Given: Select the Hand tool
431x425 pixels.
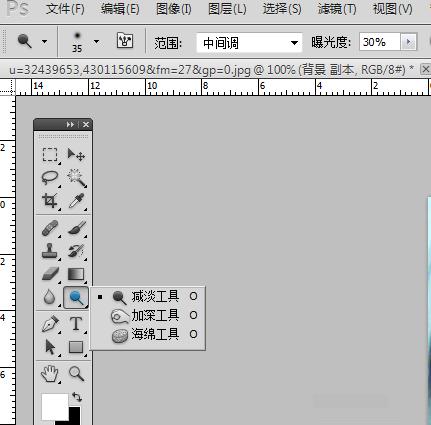Looking at the screenshot, I should [x=50, y=374].
